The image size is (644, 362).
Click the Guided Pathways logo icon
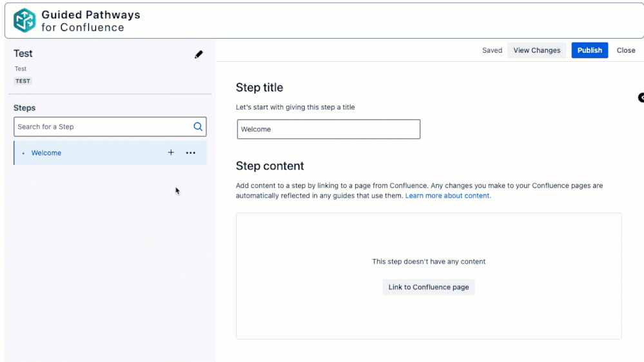[x=24, y=21]
